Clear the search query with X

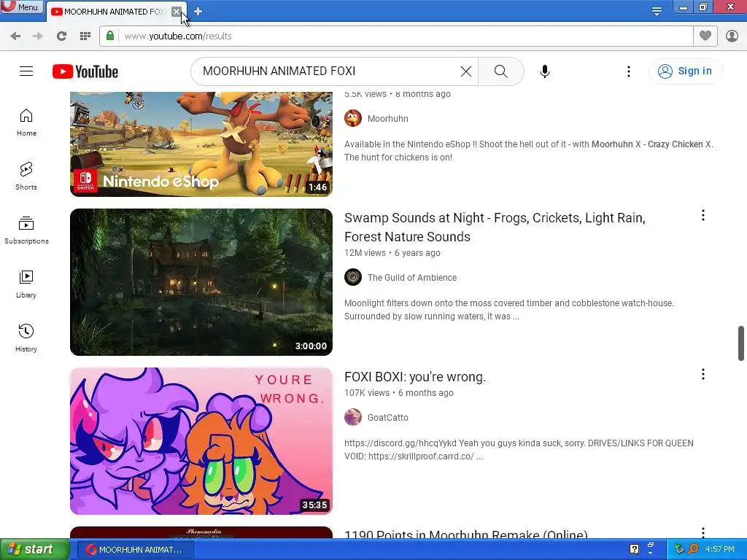pyautogui.click(x=466, y=71)
